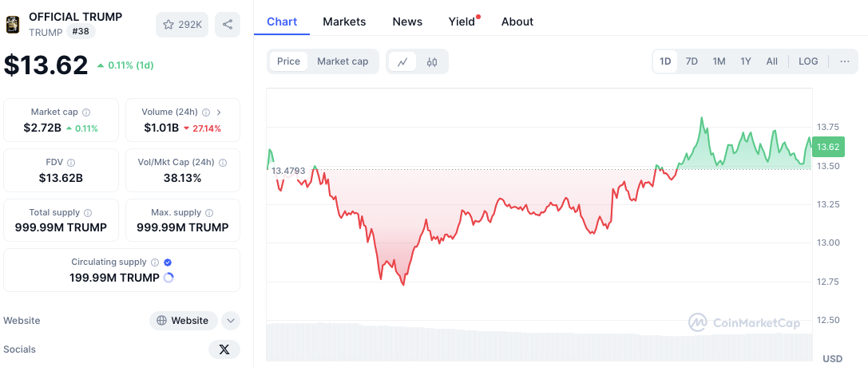This screenshot has height=367, width=868.
Task: Open more chart options ellipsis
Action: [x=844, y=61]
